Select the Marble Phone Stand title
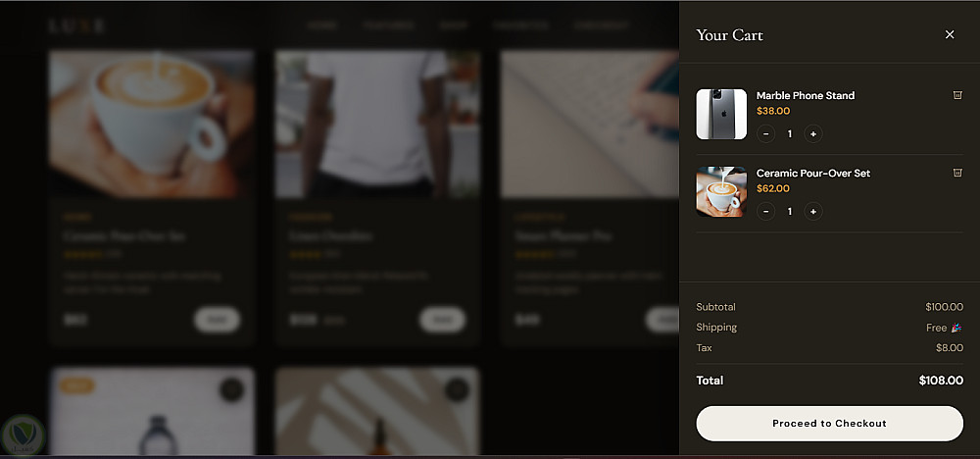 [805, 96]
